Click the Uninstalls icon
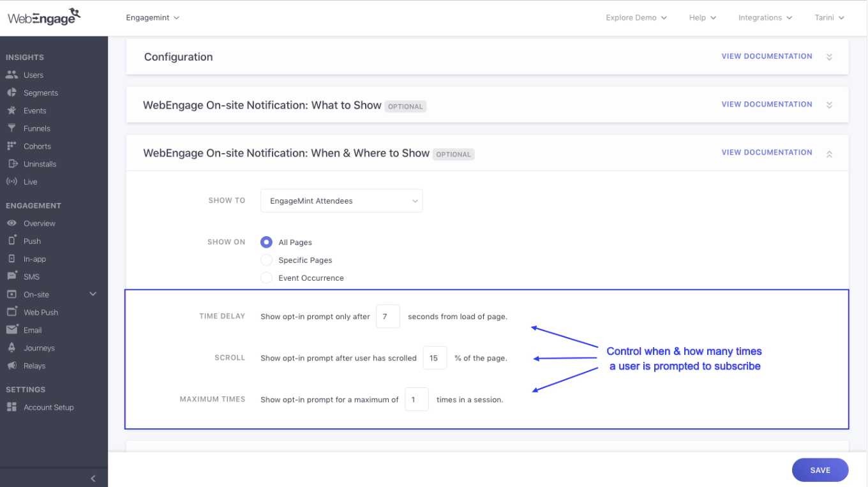The width and height of the screenshot is (868, 487). coord(11,164)
